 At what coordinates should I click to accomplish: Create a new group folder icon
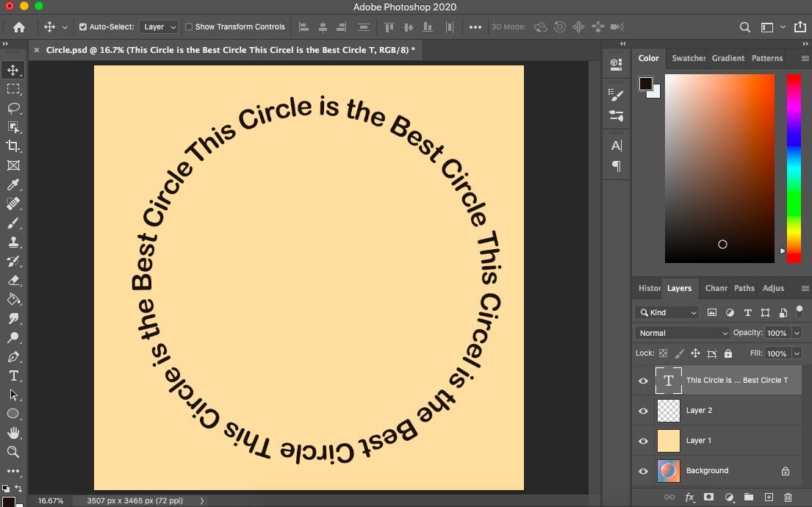(x=748, y=497)
